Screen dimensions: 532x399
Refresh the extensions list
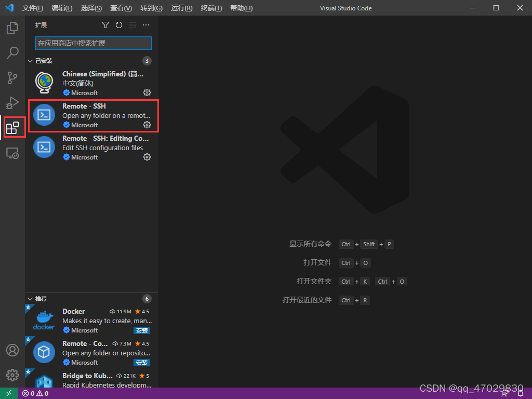click(x=119, y=25)
